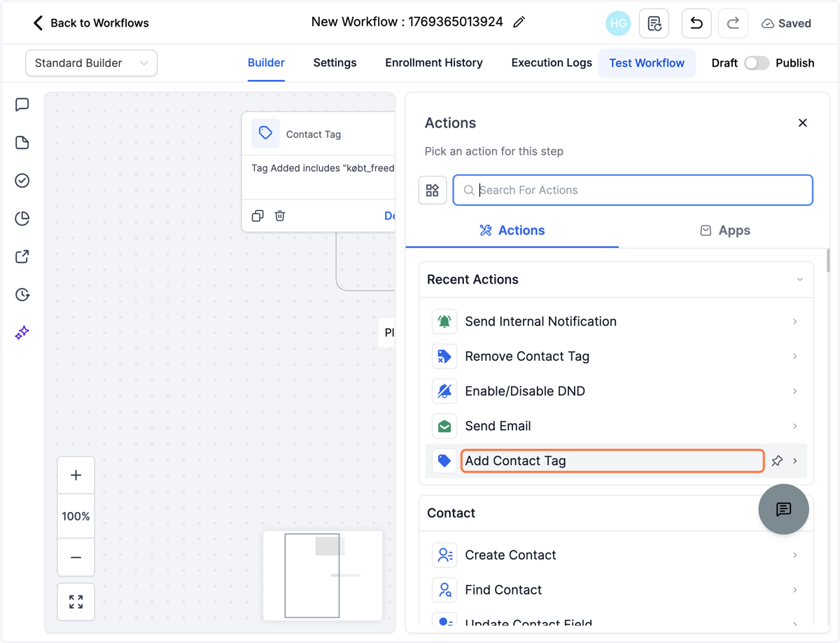Switch to the Settings tab
The height and width of the screenshot is (643, 840).
335,63
